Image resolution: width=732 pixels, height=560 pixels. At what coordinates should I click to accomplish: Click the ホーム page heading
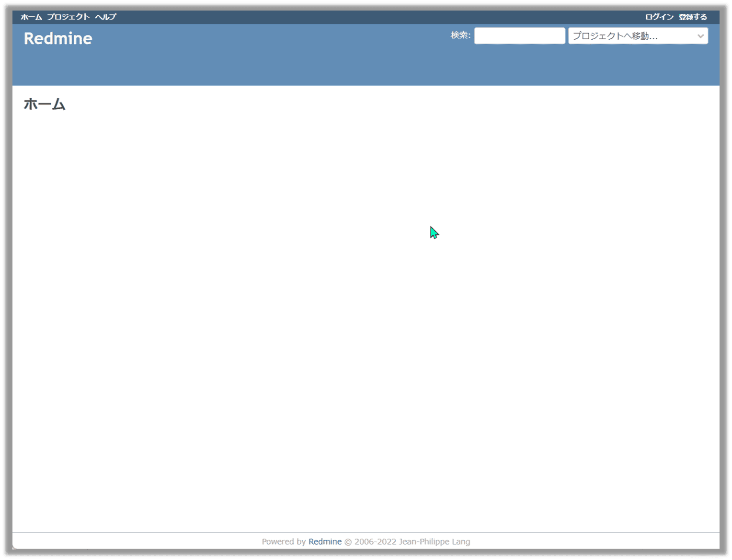point(45,104)
